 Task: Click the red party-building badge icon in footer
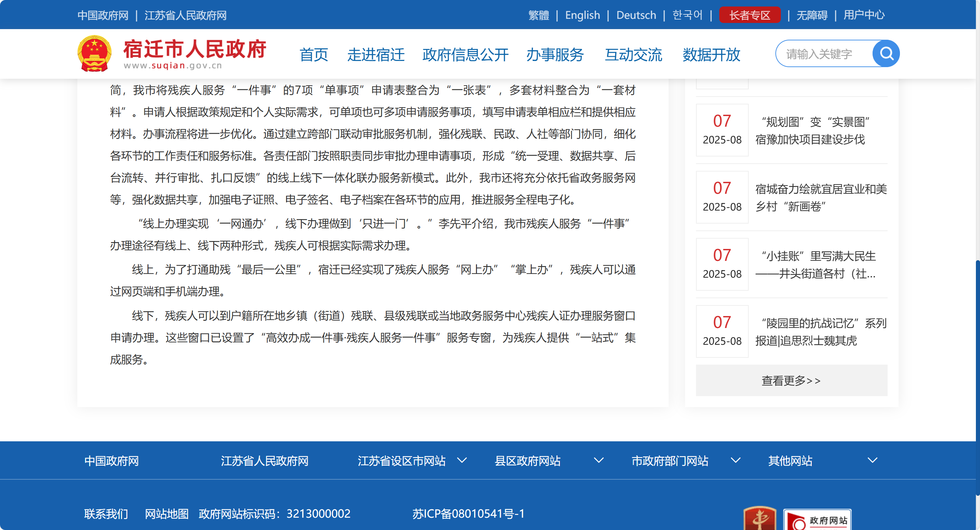pos(759,519)
